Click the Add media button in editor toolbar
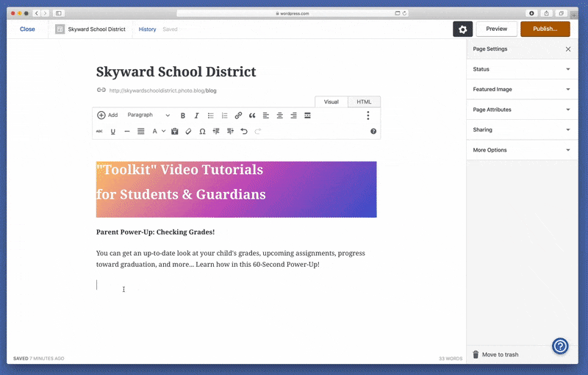The image size is (588, 375). (107, 115)
